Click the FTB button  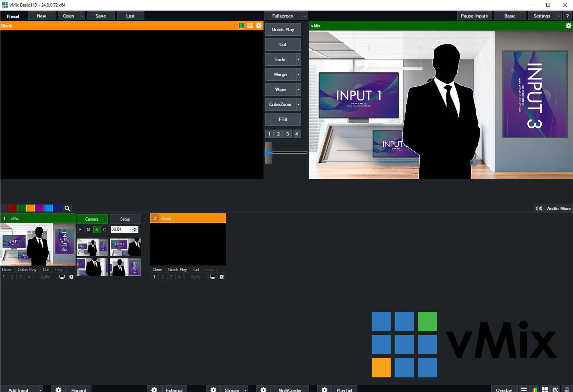coord(283,119)
